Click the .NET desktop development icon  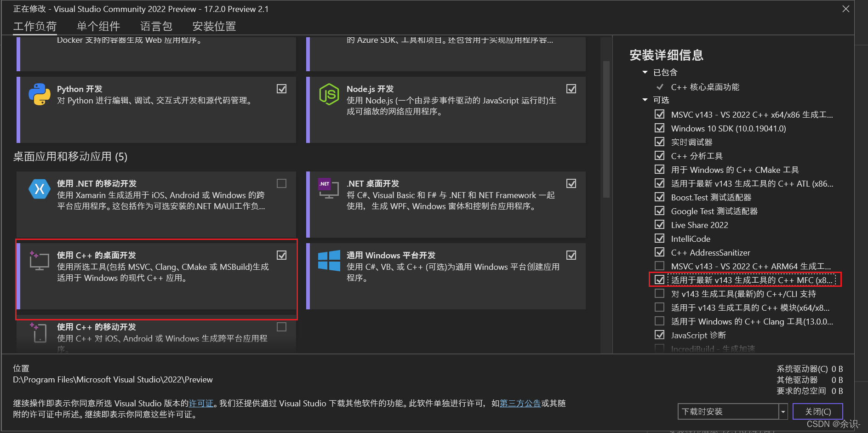[328, 188]
